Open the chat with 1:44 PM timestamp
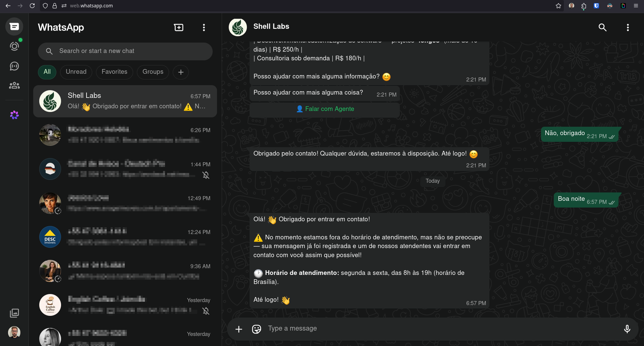Image resolution: width=644 pixels, height=346 pixels. point(125,169)
